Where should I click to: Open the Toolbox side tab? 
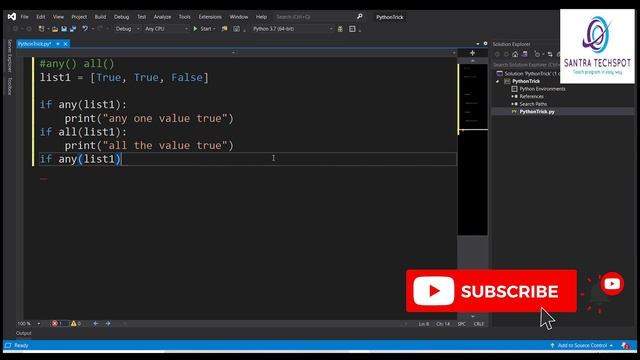[x=10, y=86]
